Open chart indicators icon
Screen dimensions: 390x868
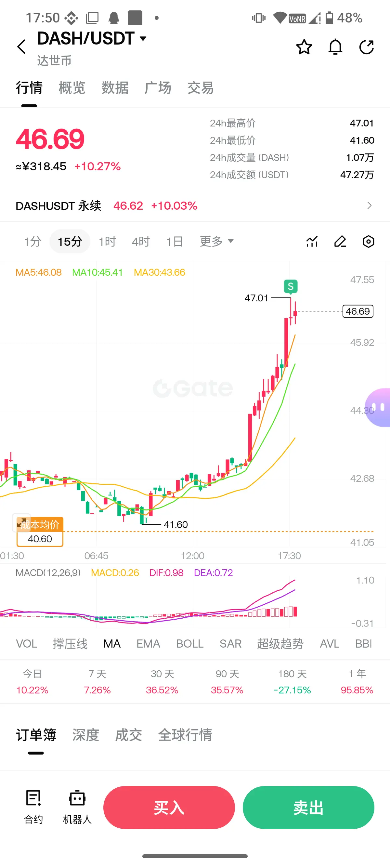click(x=312, y=241)
